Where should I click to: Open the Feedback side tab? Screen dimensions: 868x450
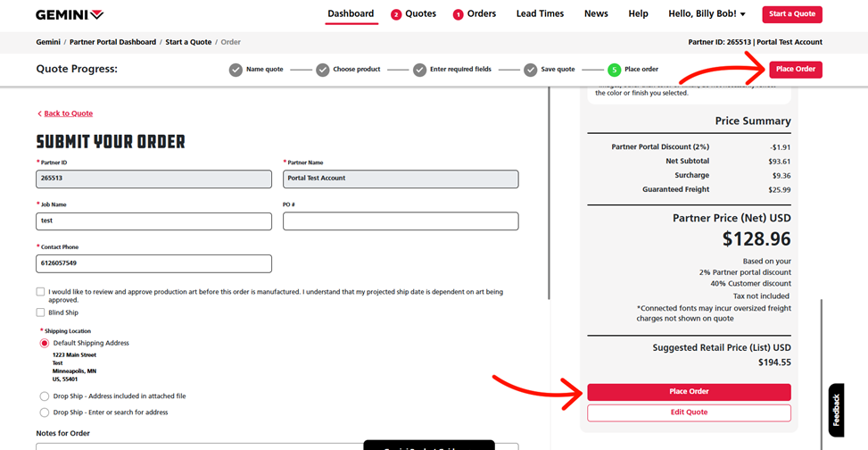tap(836, 410)
